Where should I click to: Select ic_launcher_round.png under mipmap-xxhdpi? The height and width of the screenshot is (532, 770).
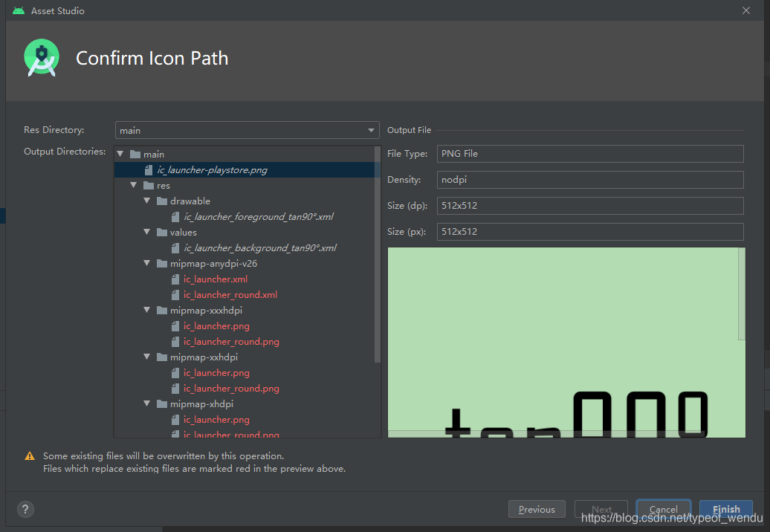pos(231,389)
